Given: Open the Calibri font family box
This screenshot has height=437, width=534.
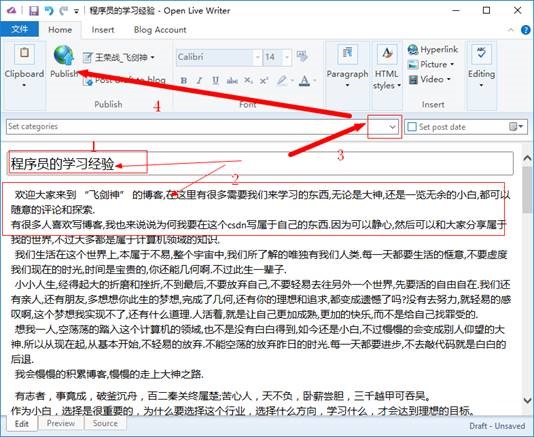Looking at the screenshot, I should (218, 57).
